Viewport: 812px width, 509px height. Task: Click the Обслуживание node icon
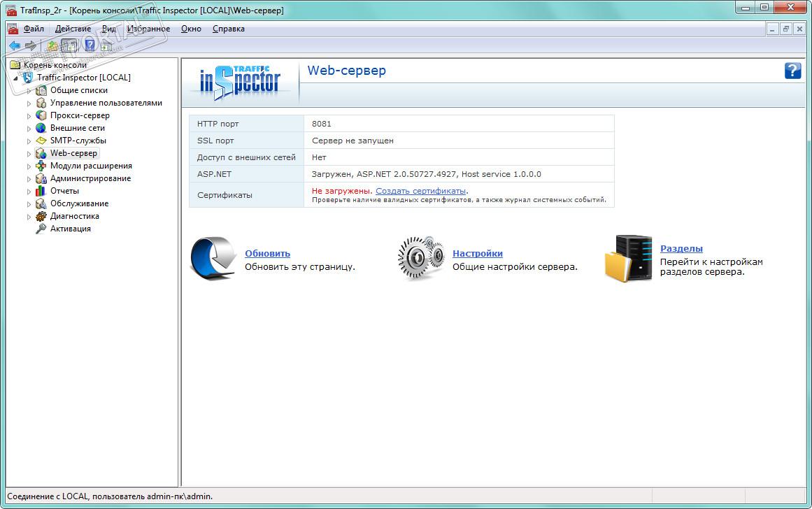point(41,203)
